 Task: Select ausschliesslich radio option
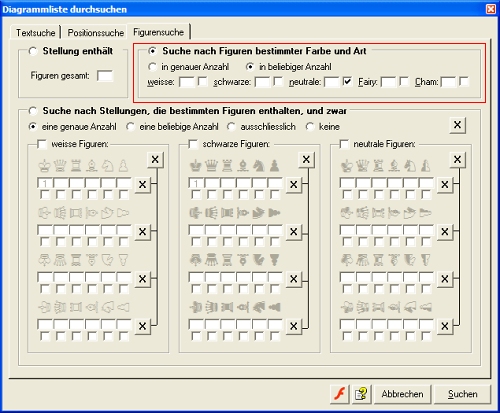click(231, 127)
